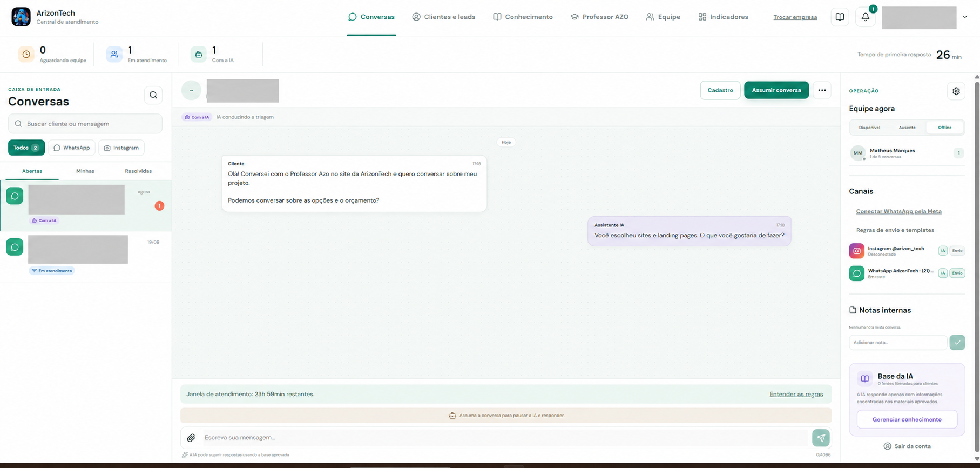This screenshot has height=468, width=980.
Task: Click Conectar WhatsApp pela Meta link
Action: 898,211
